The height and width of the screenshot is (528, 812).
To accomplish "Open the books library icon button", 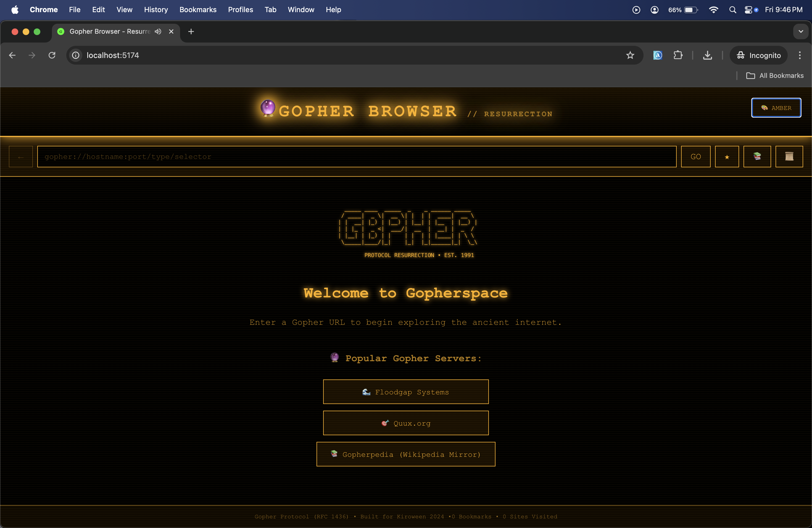I will 757,157.
